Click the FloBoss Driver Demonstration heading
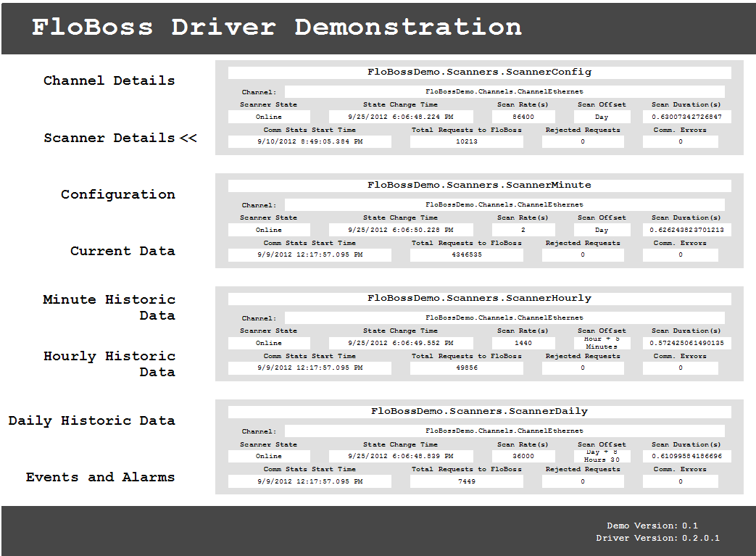 click(x=277, y=27)
